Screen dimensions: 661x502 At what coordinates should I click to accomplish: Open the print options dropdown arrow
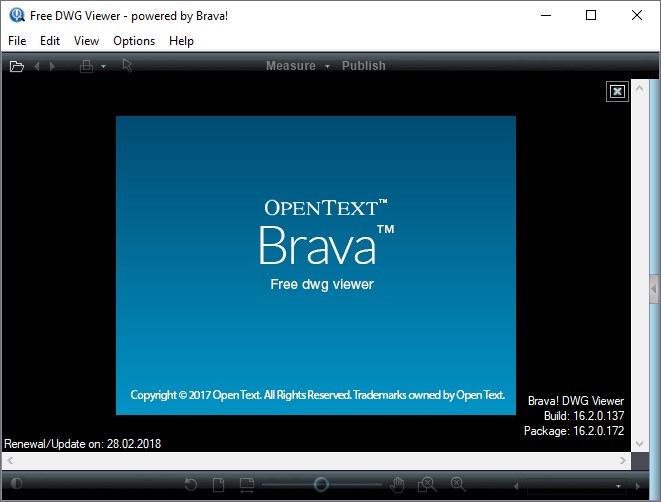[103, 66]
